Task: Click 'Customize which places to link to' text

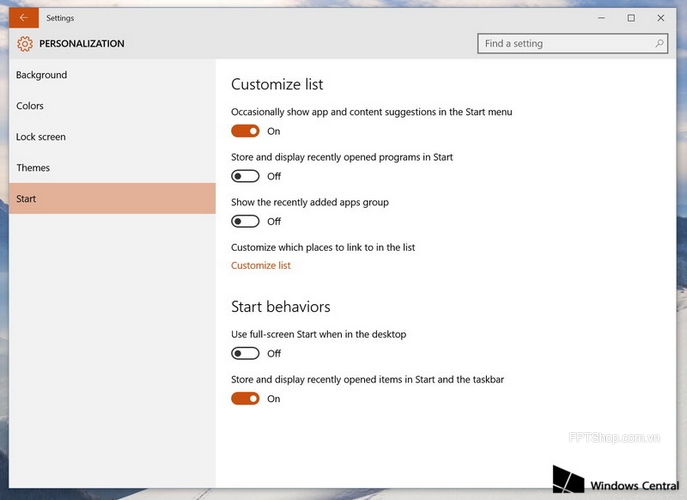Action: 323,247
